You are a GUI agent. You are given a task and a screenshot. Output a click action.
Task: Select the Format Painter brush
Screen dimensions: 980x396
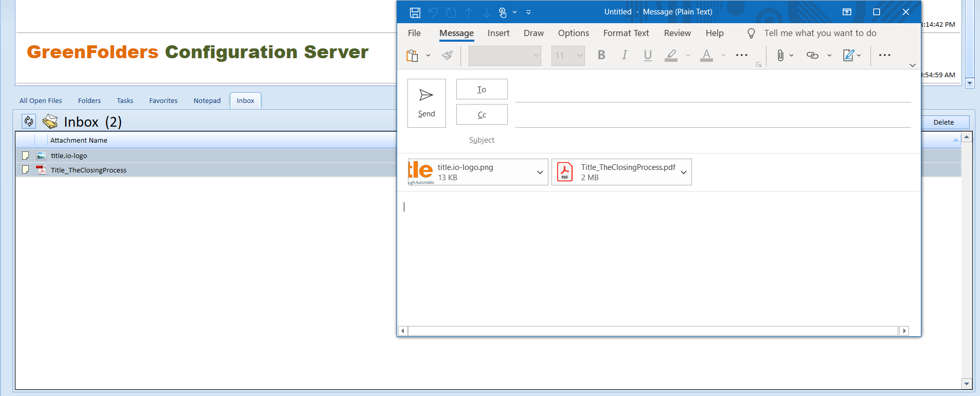[x=448, y=55]
